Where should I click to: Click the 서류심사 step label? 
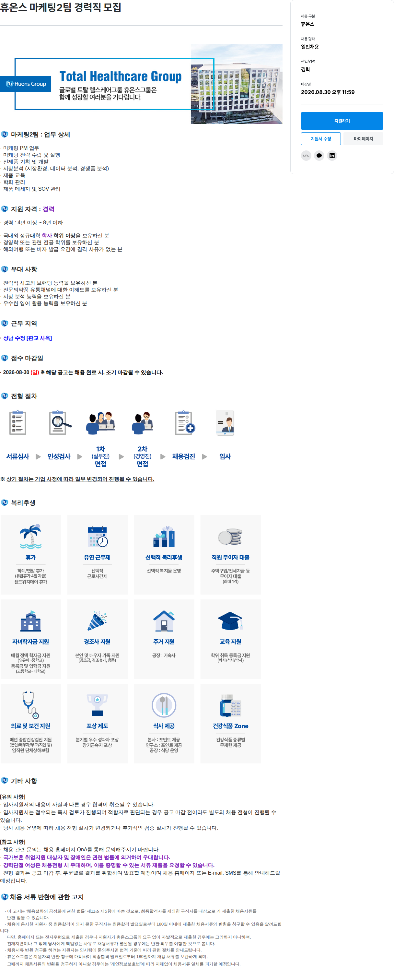coord(17,456)
